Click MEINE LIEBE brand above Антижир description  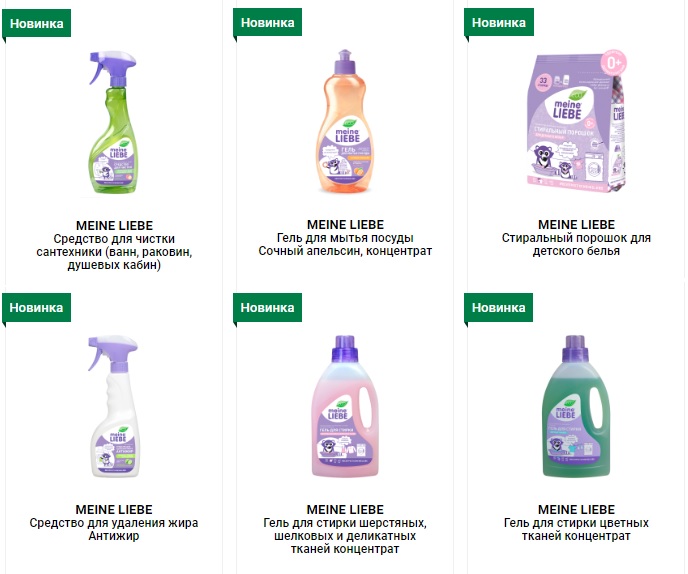click(x=114, y=509)
